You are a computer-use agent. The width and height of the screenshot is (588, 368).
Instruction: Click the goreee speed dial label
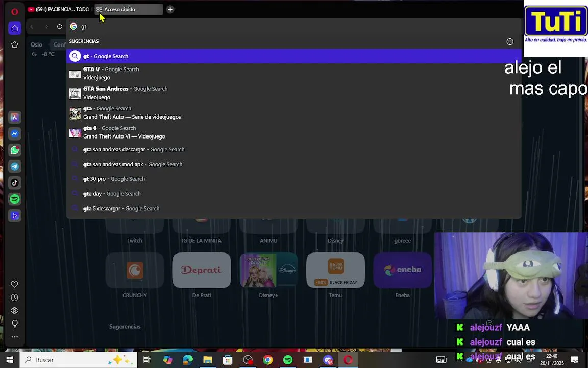click(x=402, y=241)
